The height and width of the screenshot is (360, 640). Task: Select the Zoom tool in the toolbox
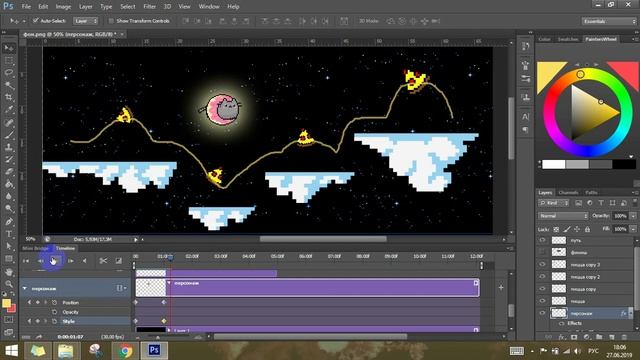[x=9, y=284]
